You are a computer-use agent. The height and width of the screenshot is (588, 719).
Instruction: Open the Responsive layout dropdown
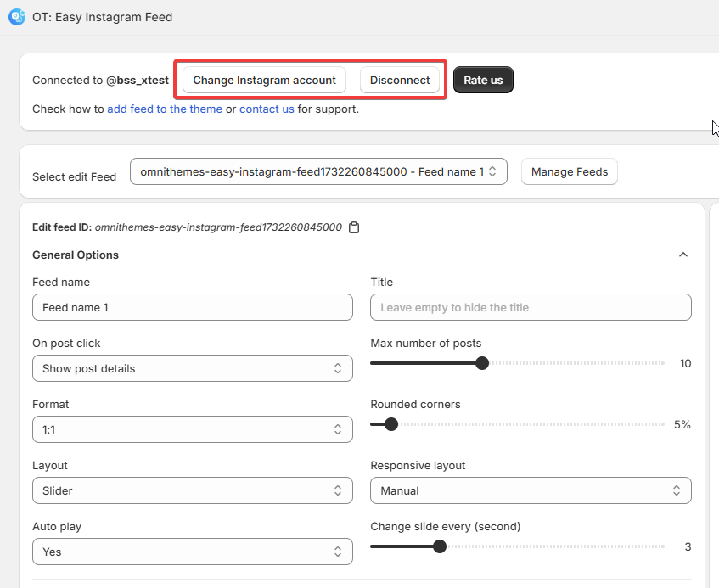click(531, 490)
